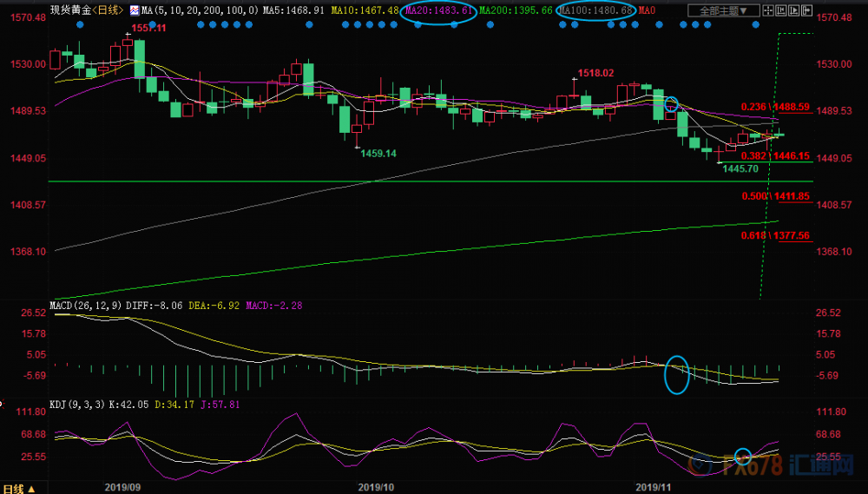The width and height of the screenshot is (868, 494).
Task: Open the 全部主题 dropdown
Action: point(724,10)
